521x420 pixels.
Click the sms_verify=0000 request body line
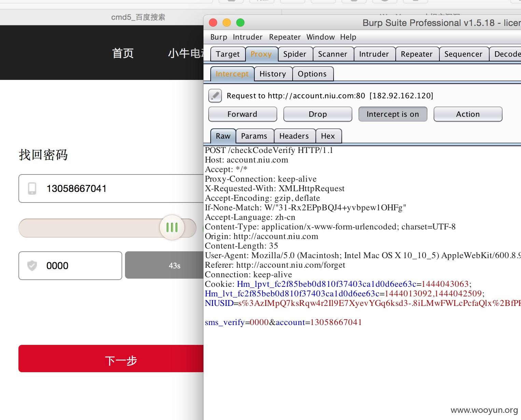pyautogui.click(x=283, y=322)
